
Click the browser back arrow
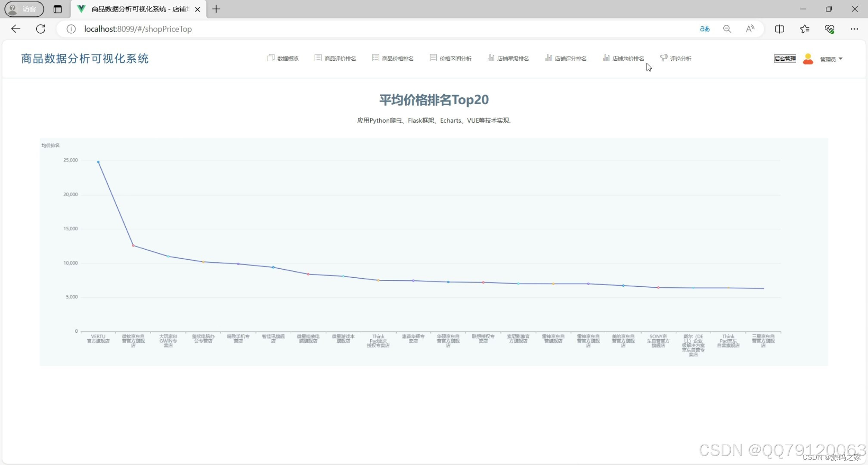pyautogui.click(x=16, y=29)
